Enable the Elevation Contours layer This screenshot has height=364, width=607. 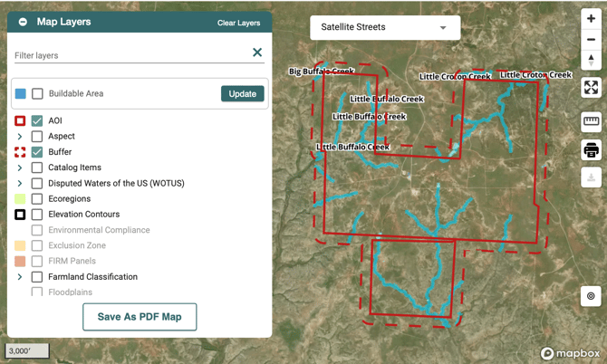[x=37, y=215]
